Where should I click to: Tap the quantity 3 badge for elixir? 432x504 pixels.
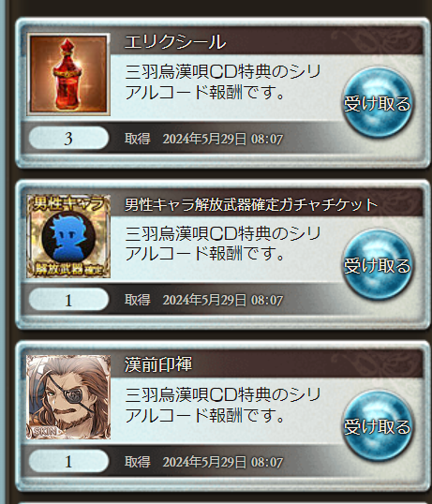pos(68,138)
